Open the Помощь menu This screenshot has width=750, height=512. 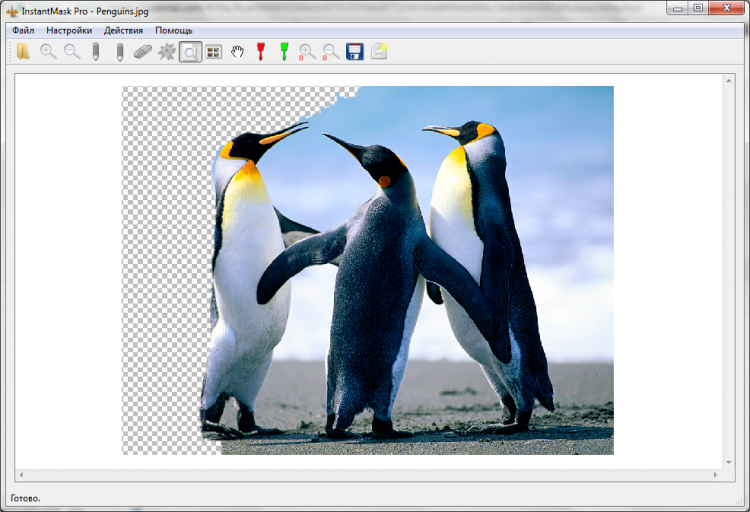tap(174, 30)
